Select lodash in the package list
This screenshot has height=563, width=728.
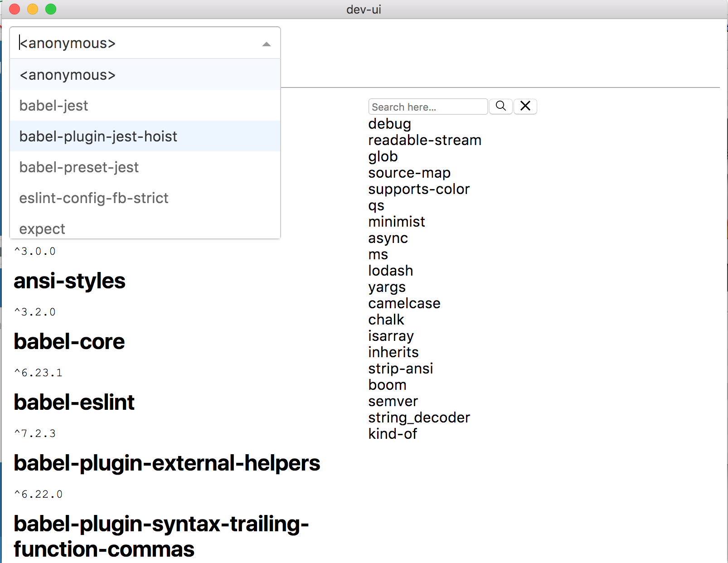(391, 271)
